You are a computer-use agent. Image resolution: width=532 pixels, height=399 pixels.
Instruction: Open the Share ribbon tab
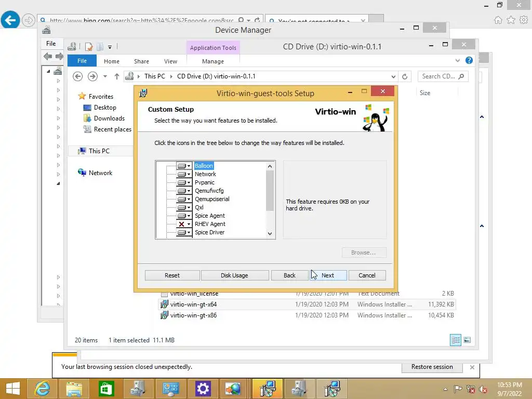pyautogui.click(x=141, y=61)
